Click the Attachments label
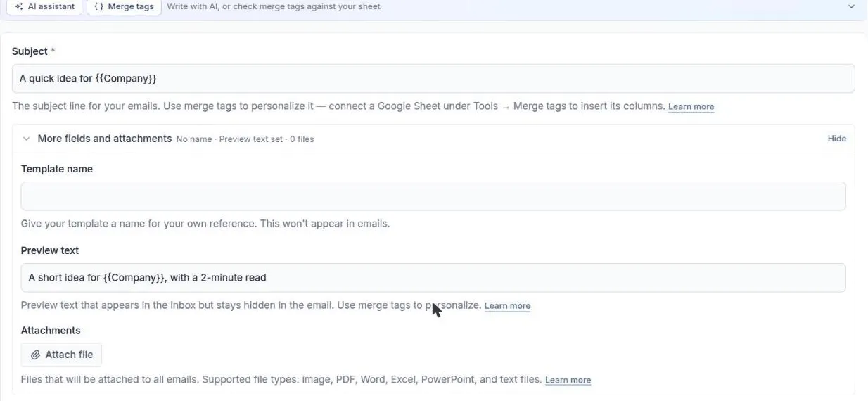Viewport: 868px width, 401px height. click(51, 331)
